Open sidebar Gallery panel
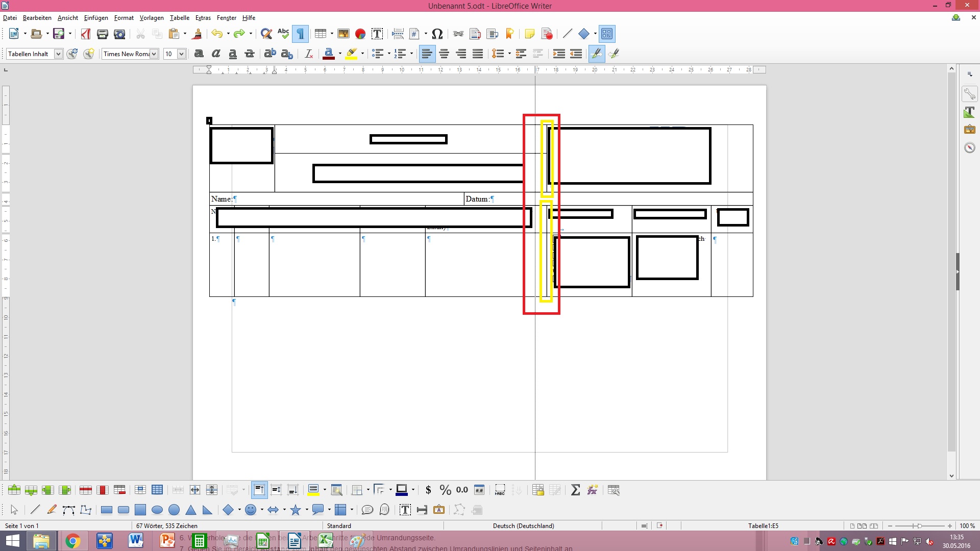This screenshot has height=551, width=980. click(x=970, y=130)
